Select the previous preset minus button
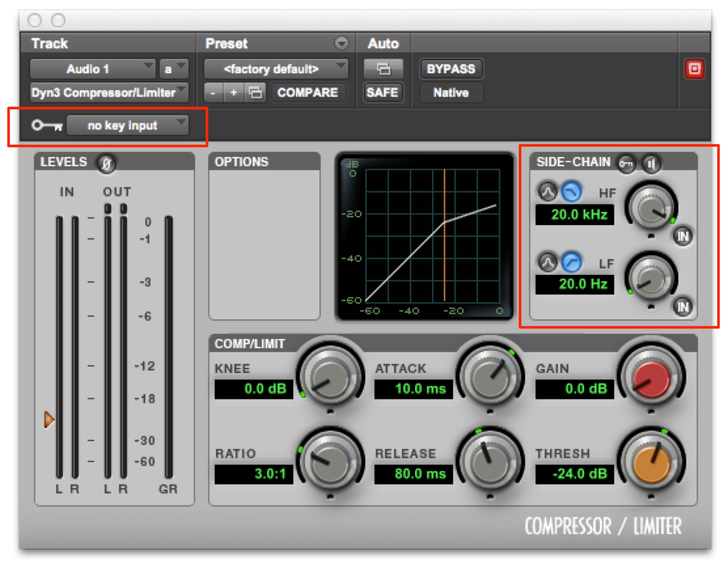Screen dimensions: 728x571 214,92
